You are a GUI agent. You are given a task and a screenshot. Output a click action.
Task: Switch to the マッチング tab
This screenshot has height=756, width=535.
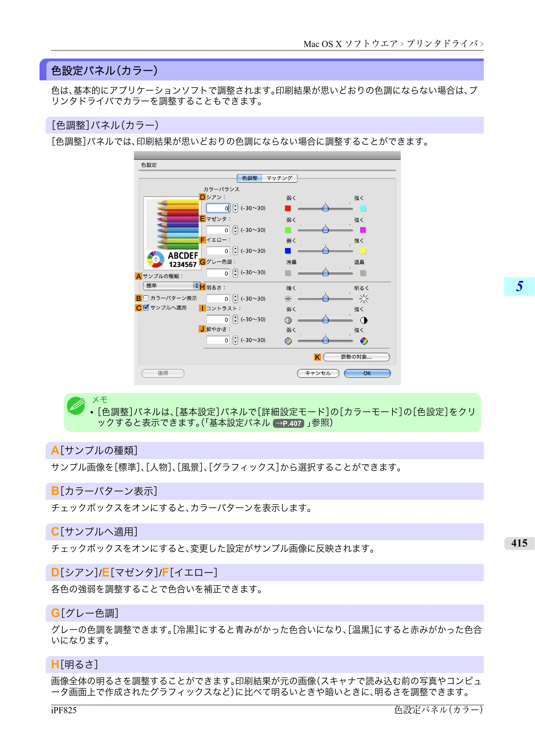coord(279,178)
